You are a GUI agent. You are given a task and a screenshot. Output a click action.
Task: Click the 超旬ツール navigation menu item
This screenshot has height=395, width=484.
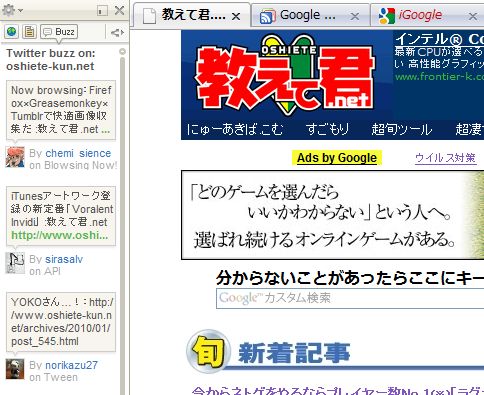[x=402, y=129]
